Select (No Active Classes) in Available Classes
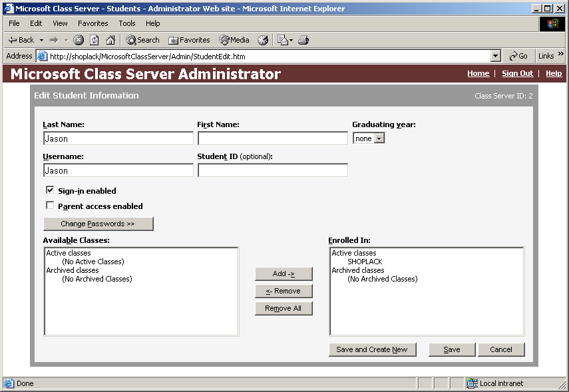This screenshot has width=569, height=392. pyautogui.click(x=93, y=262)
